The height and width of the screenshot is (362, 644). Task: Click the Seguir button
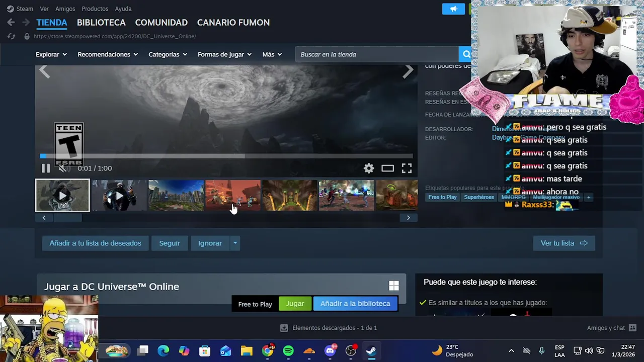tap(170, 243)
